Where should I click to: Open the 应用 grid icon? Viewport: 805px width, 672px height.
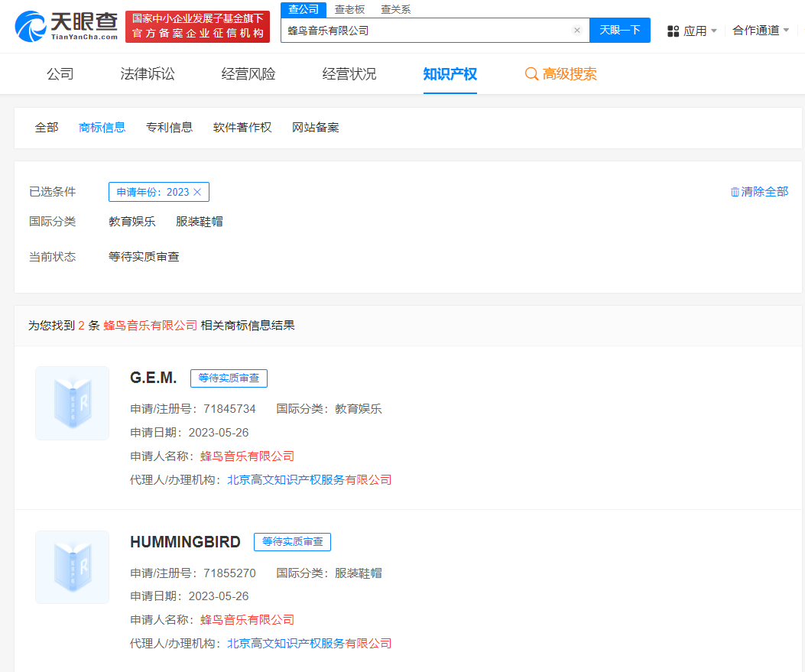click(x=672, y=30)
